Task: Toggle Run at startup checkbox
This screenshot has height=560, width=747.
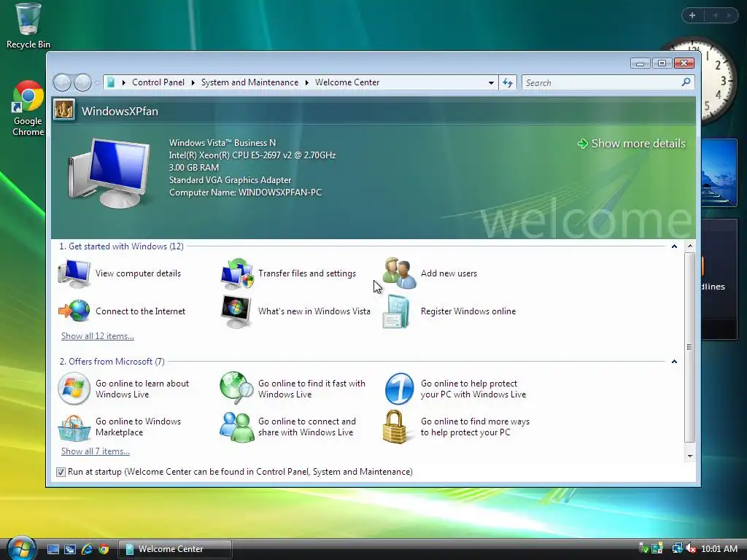Action: coord(61,472)
